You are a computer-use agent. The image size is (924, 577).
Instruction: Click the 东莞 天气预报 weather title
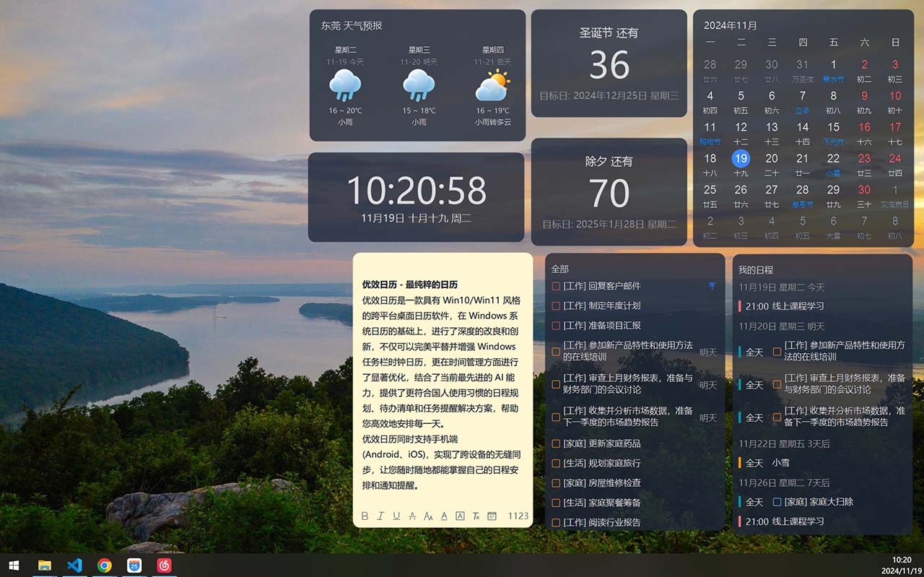click(352, 25)
